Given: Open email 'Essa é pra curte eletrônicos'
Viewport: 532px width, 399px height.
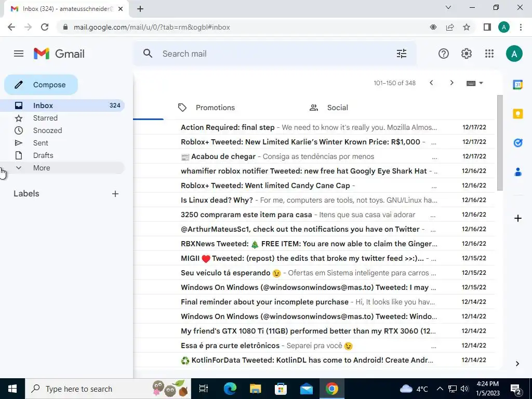Looking at the screenshot, I should click(x=314, y=345).
